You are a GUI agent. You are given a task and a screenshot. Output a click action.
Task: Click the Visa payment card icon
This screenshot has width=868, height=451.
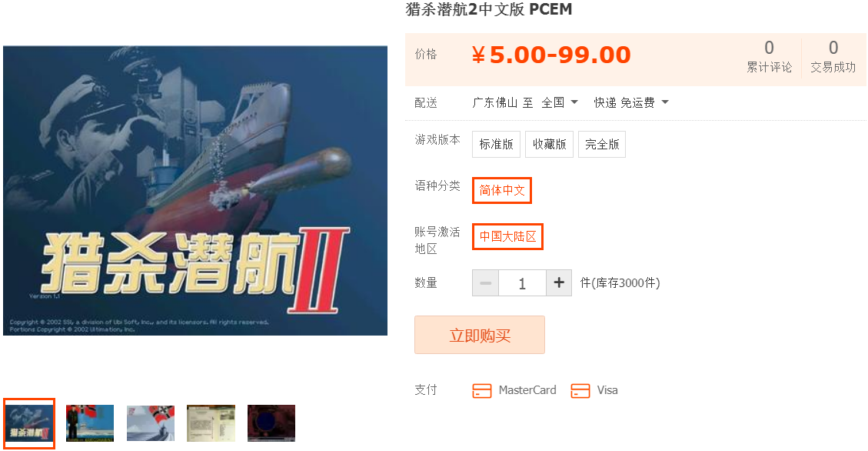[580, 391]
